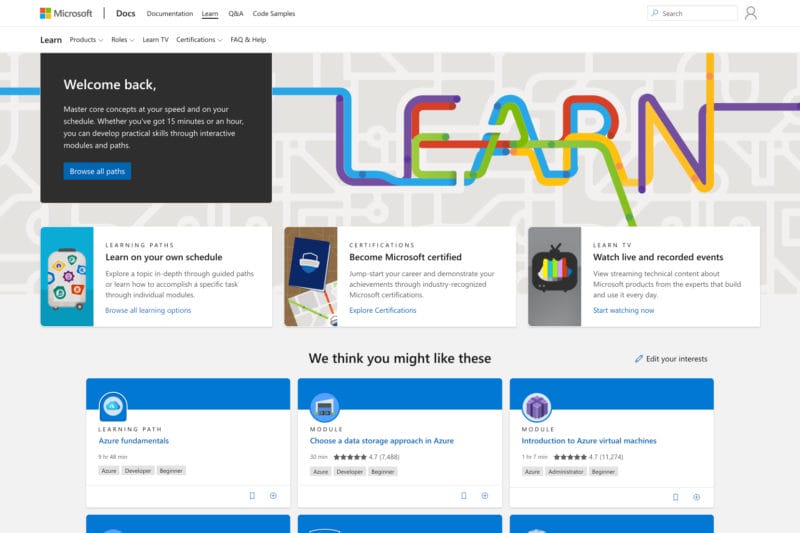Click the Azure fundamentals cloud badge icon
The image size is (800, 533).
[113, 407]
